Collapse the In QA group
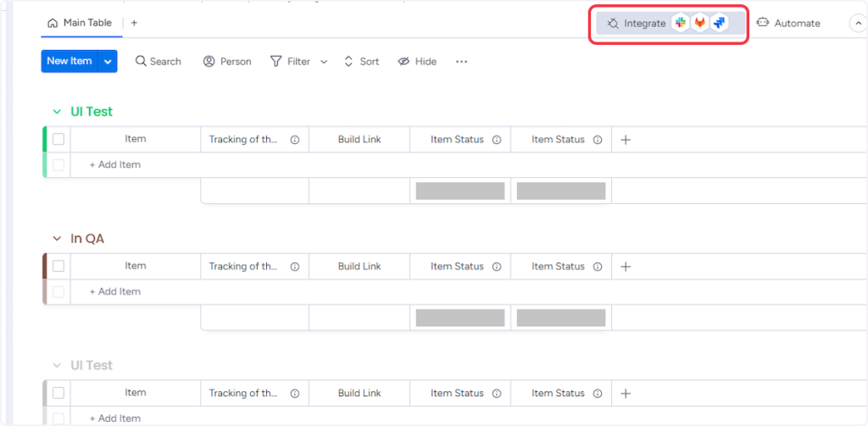 (57, 239)
